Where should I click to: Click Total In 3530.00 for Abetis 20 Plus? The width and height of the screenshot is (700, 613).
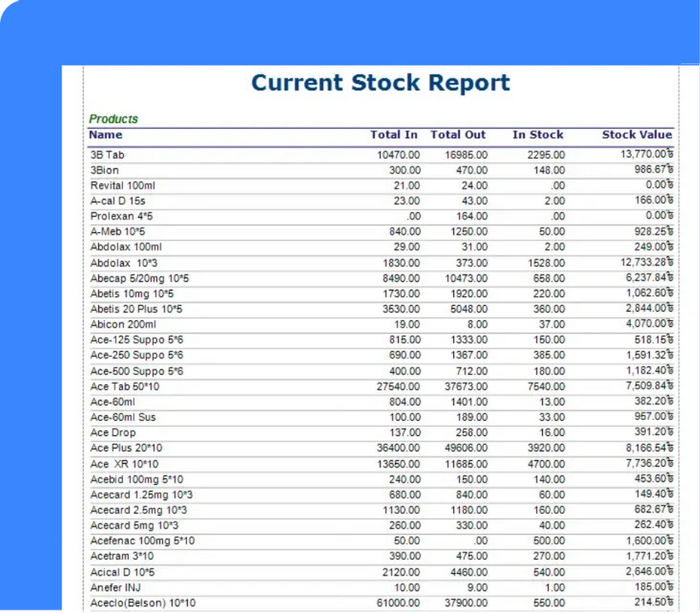401,309
